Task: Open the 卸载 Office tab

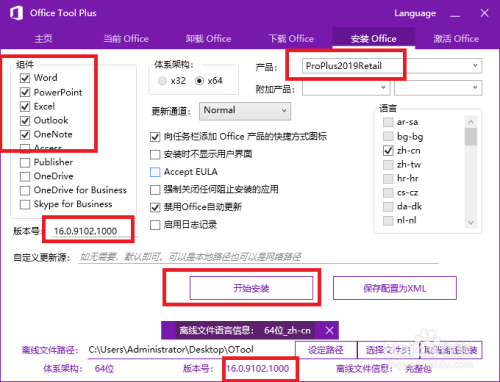Action: tap(208, 39)
